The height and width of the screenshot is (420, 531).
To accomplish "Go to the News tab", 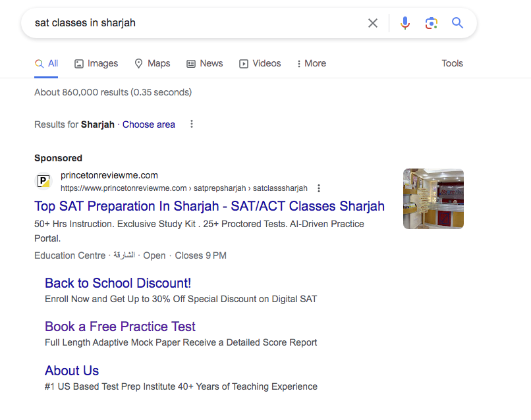I will (x=204, y=64).
